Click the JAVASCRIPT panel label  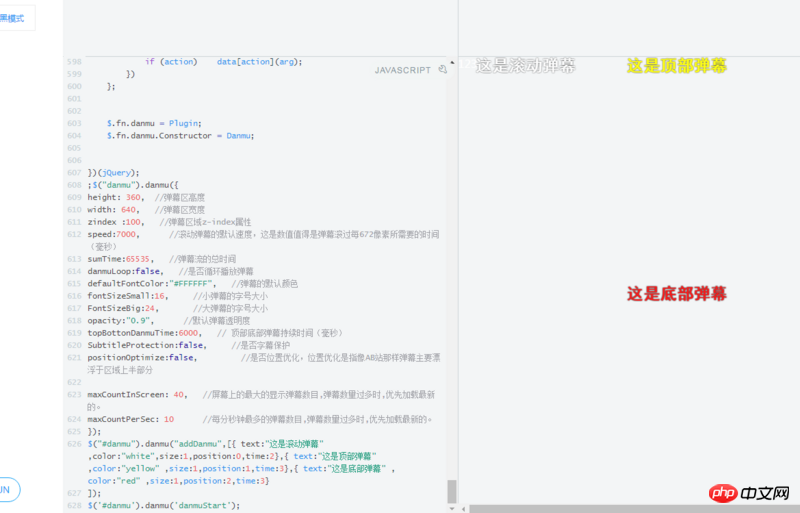pos(403,70)
